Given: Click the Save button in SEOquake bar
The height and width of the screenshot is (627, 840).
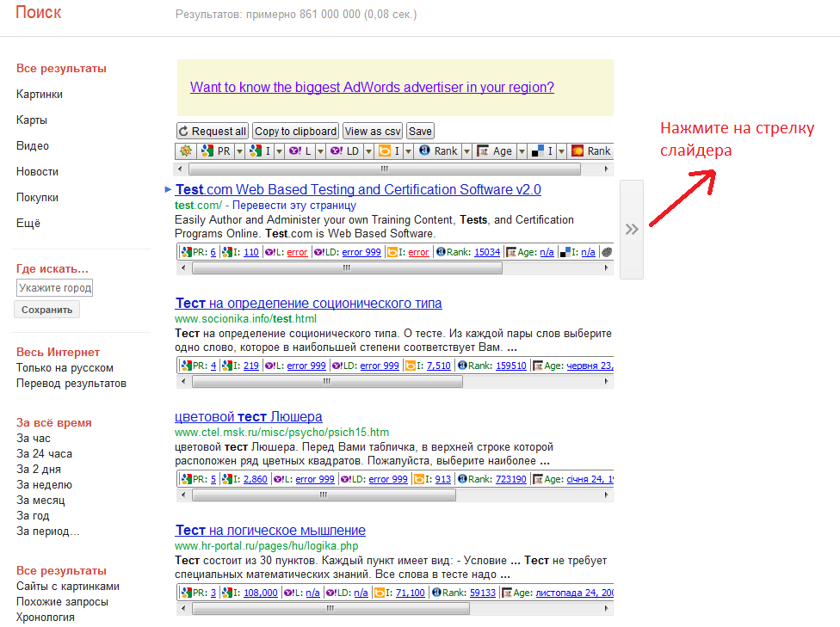Looking at the screenshot, I should tap(420, 132).
